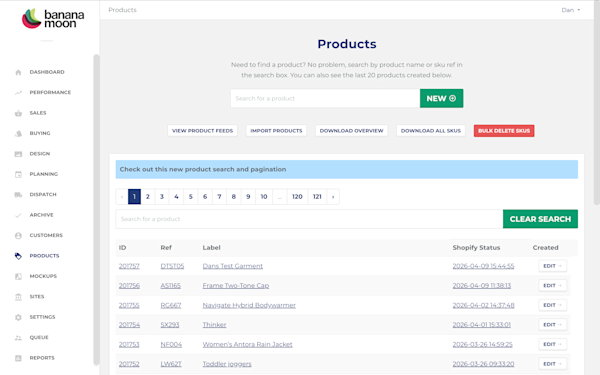Image resolution: width=600 pixels, height=375 pixels.
Task: Click the Planning calendar icon
Action: pyautogui.click(x=18, y=174)
